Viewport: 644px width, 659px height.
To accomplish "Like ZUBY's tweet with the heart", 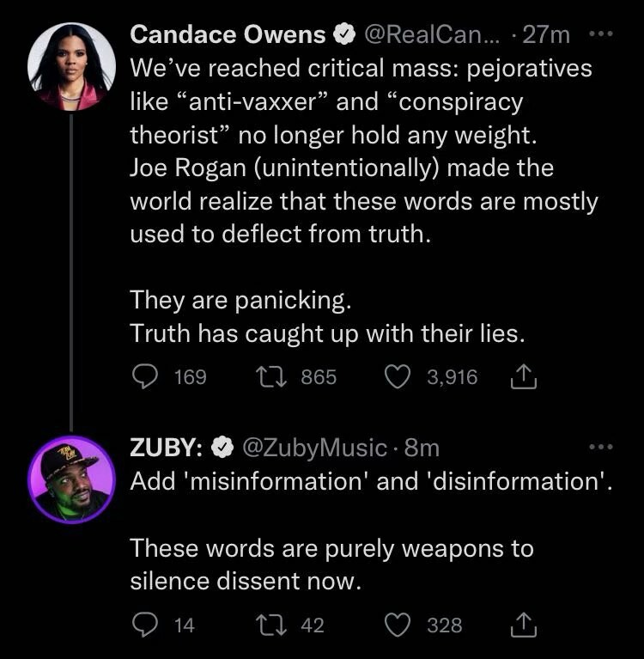I will tap(397, 625).
